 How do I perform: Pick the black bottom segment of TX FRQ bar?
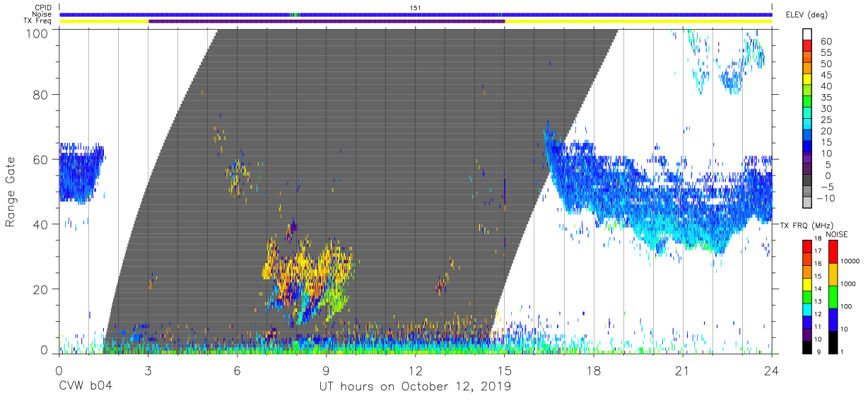click(x=807, y=348)
